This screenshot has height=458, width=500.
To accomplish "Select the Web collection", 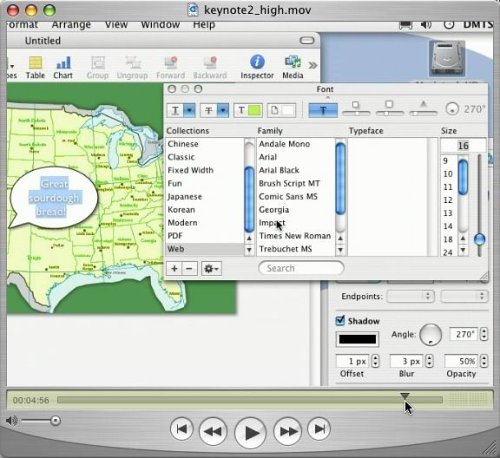I will pos(205,249).
